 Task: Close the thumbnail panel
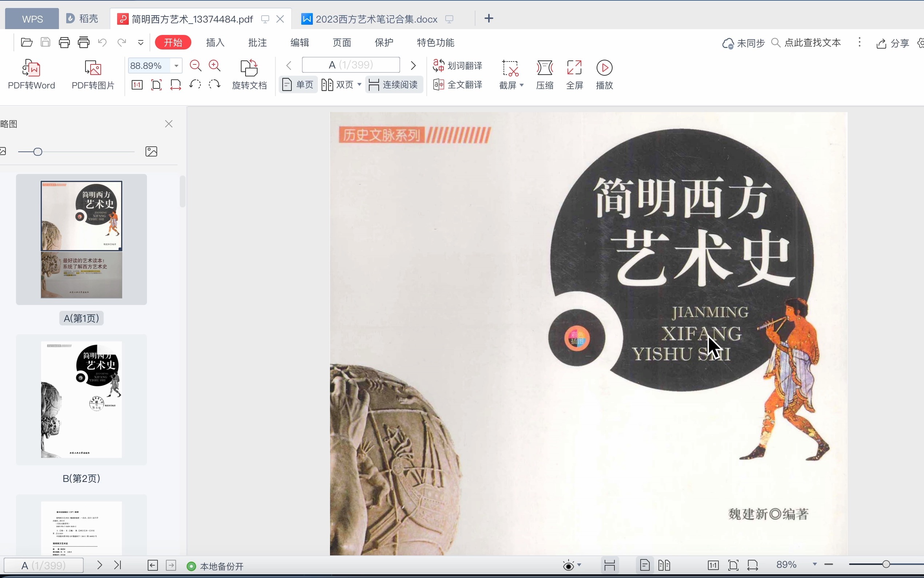coord(169,124)
